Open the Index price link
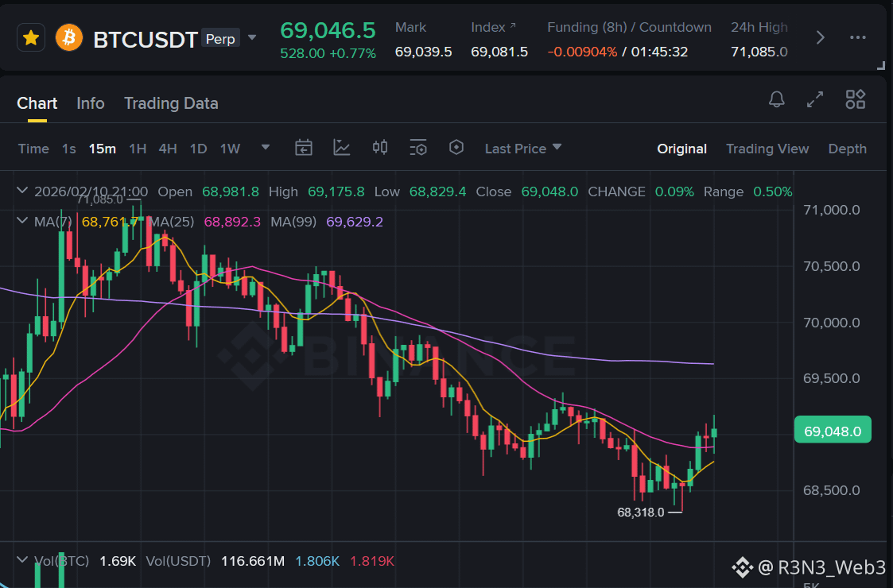Image resolution: width=893 pixels, height=588 pixels. tap(493, 27)
